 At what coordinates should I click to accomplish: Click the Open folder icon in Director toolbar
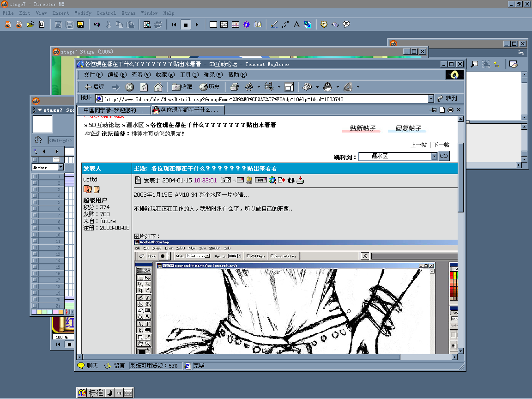pos(30,24)
